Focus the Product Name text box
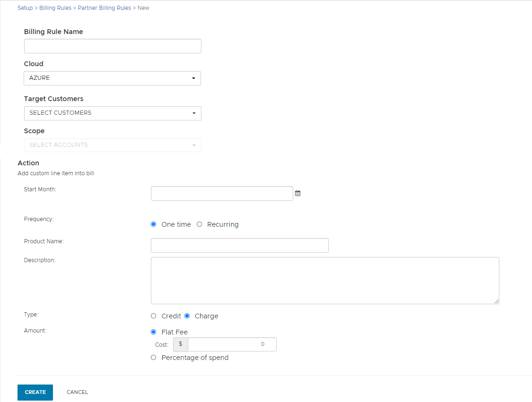 point(239,245)
